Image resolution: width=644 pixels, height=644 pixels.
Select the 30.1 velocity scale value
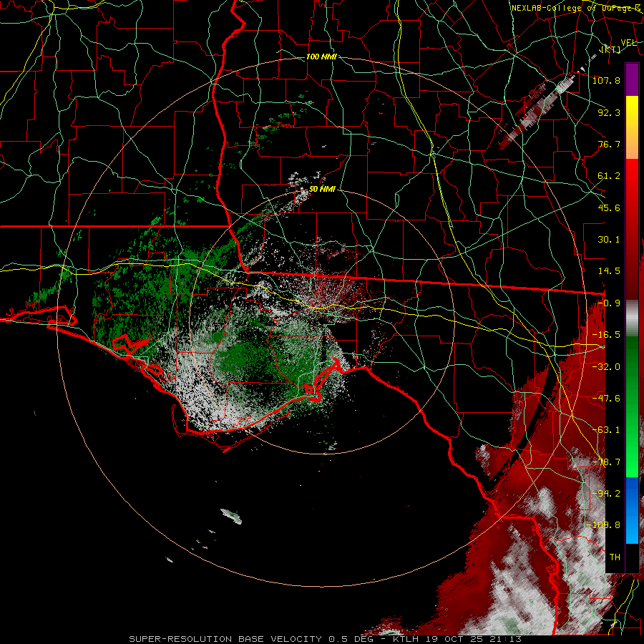609,240
